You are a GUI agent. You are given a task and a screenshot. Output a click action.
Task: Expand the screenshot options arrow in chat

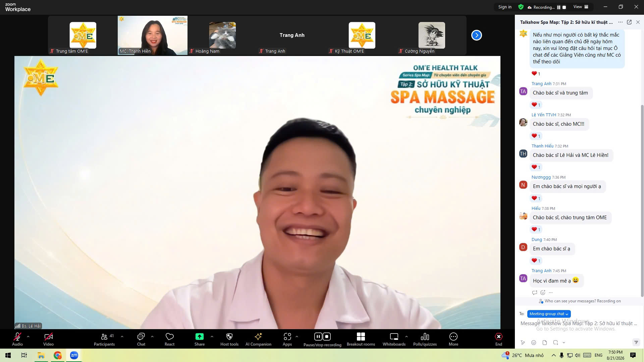564,343
